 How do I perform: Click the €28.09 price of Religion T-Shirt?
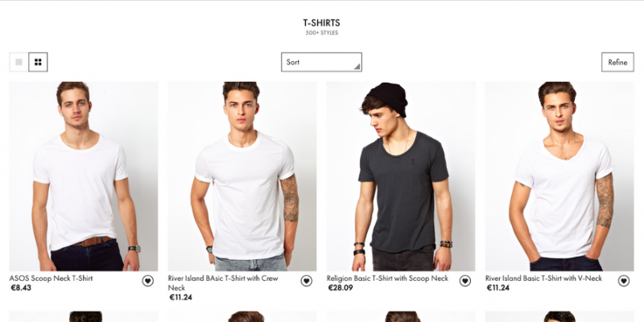tap(341, 288)
